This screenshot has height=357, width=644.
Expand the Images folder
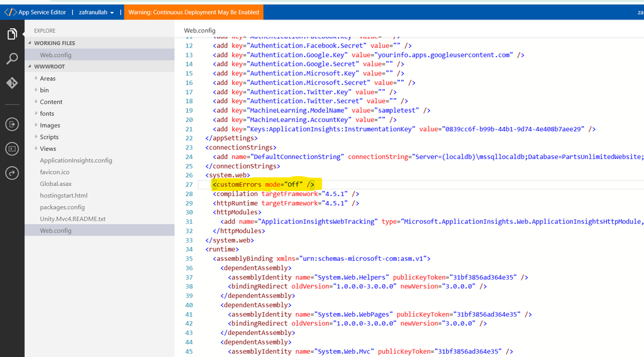pos(36,125)
